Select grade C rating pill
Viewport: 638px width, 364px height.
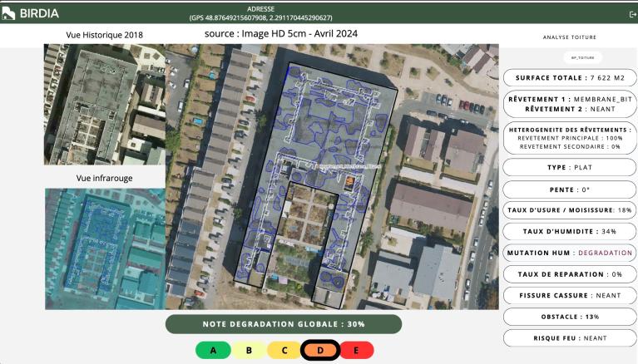tap(284, 350)
